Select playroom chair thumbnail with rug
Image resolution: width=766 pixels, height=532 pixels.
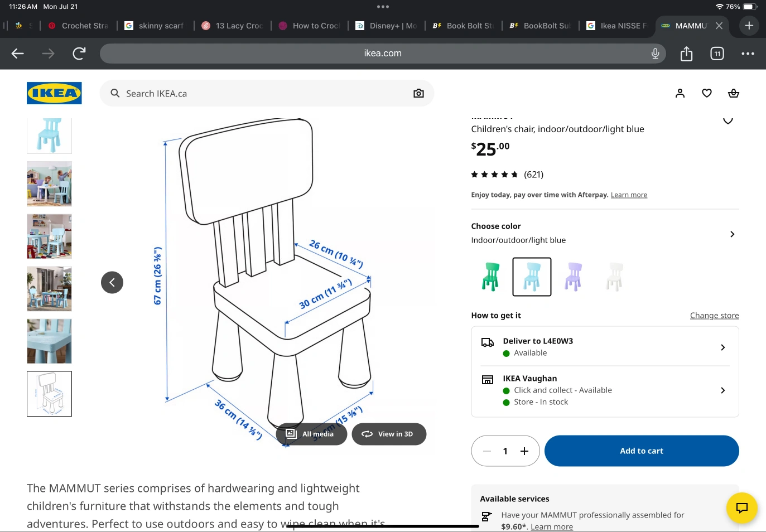pos(49,236)
